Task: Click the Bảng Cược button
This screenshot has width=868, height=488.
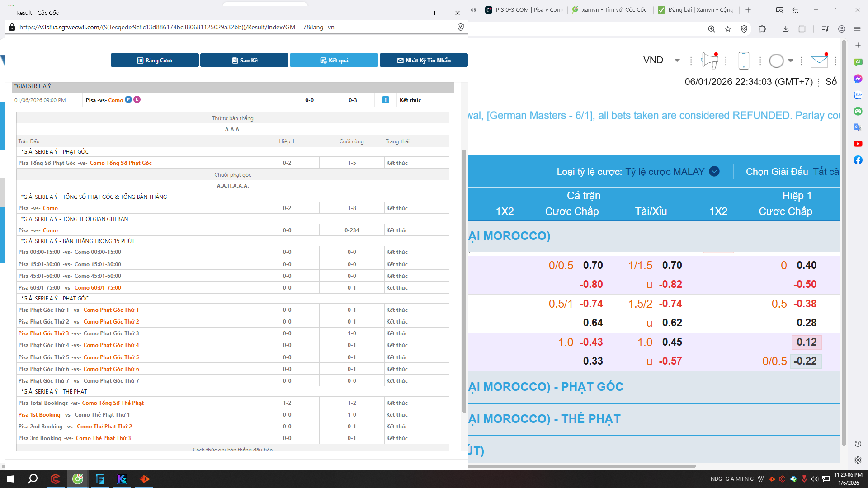Action: click(155, 60)
